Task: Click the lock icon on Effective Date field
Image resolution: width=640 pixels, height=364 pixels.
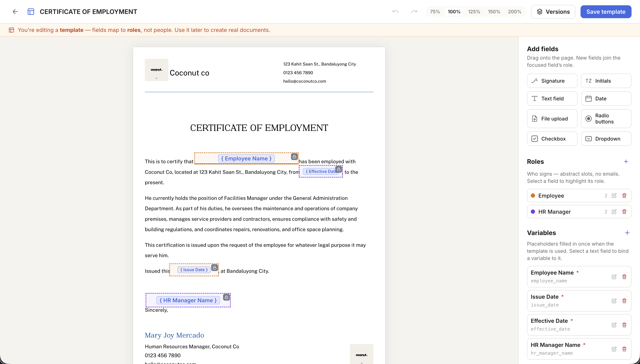Action: point(338,169)
